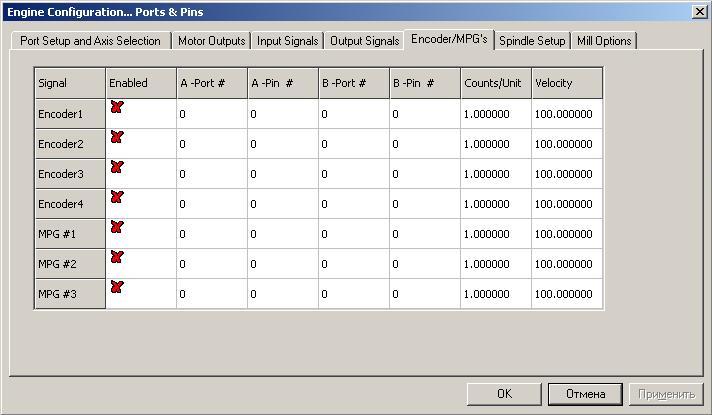Enable MPG #3 via its red X

(117, 287)
